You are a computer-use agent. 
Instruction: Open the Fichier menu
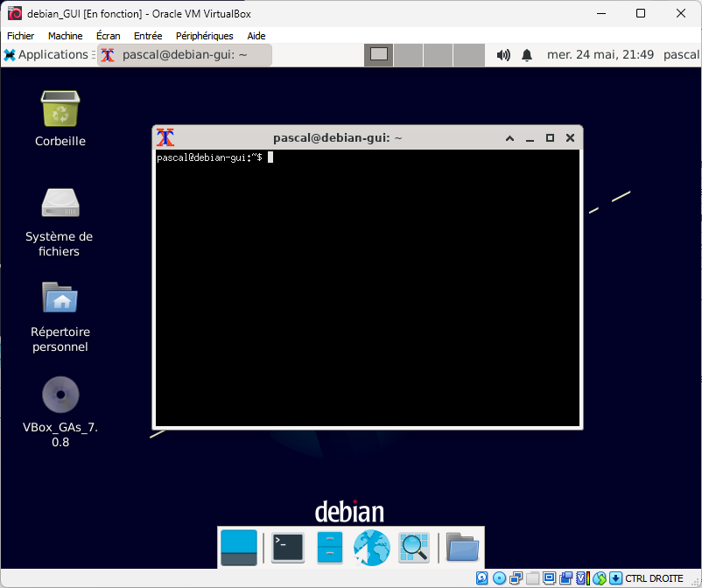click(x=21, y=36)
